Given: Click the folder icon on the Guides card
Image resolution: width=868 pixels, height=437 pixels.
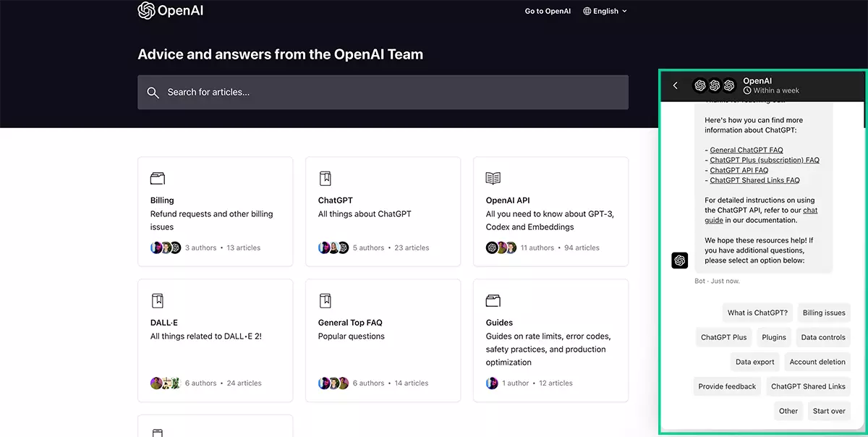Looking at the screenshot, I should click(493, 300).
